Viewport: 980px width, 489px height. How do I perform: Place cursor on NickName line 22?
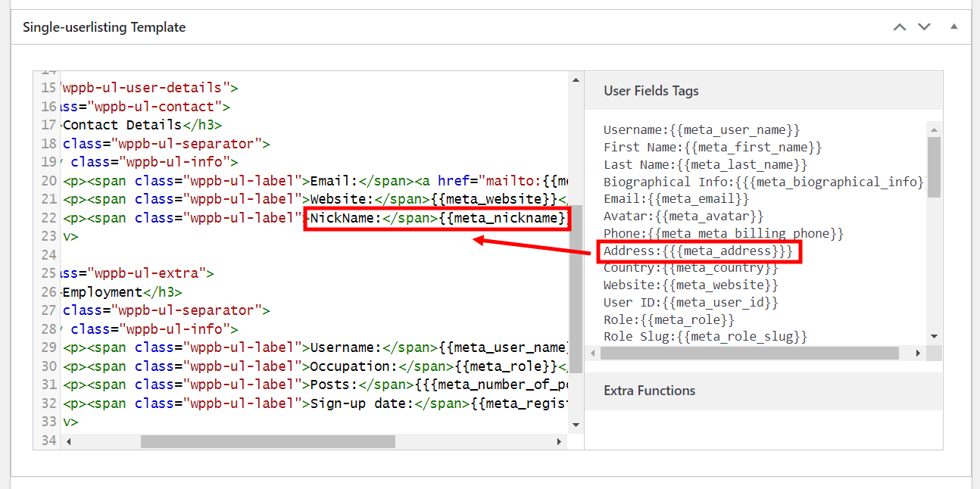pyautogui.click(x=435, y=219)
